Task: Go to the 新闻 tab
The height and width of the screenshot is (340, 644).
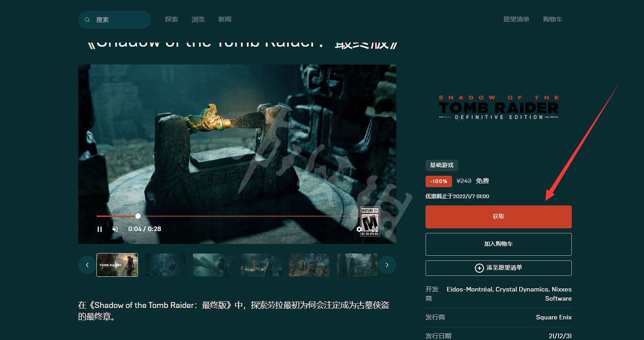Action: [x=224, y=20]
